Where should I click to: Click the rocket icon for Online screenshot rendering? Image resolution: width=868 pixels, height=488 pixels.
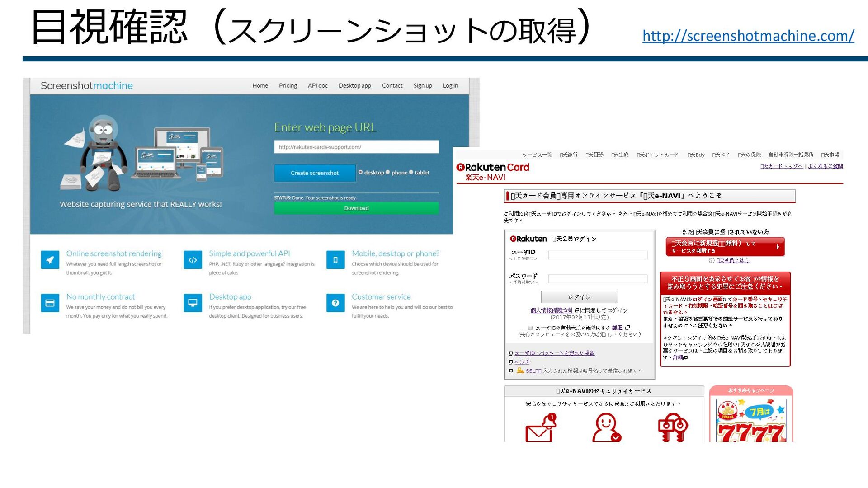pyautogui.click(x=50, y=260)
